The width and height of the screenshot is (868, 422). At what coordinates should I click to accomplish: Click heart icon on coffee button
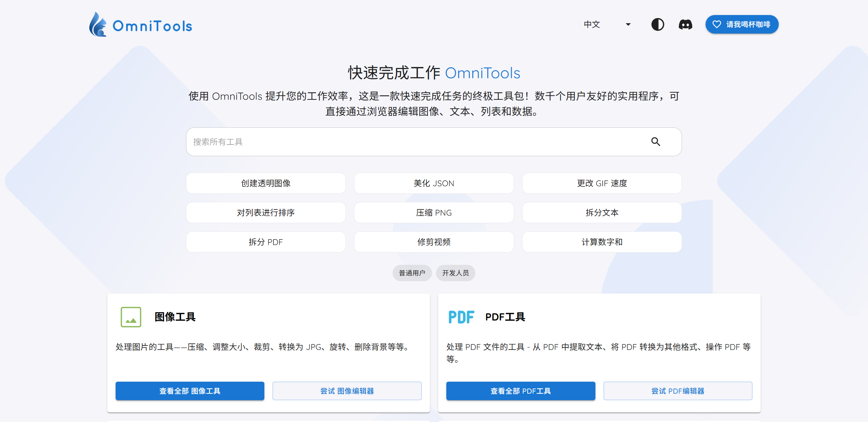[x=716, y=25]
